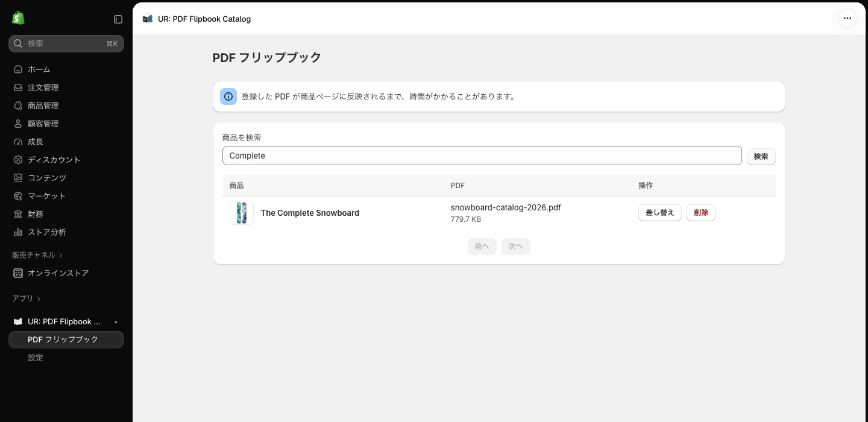
Task: Click The Complete Snowboard thumbnail
Action: (x=242, y=213)
